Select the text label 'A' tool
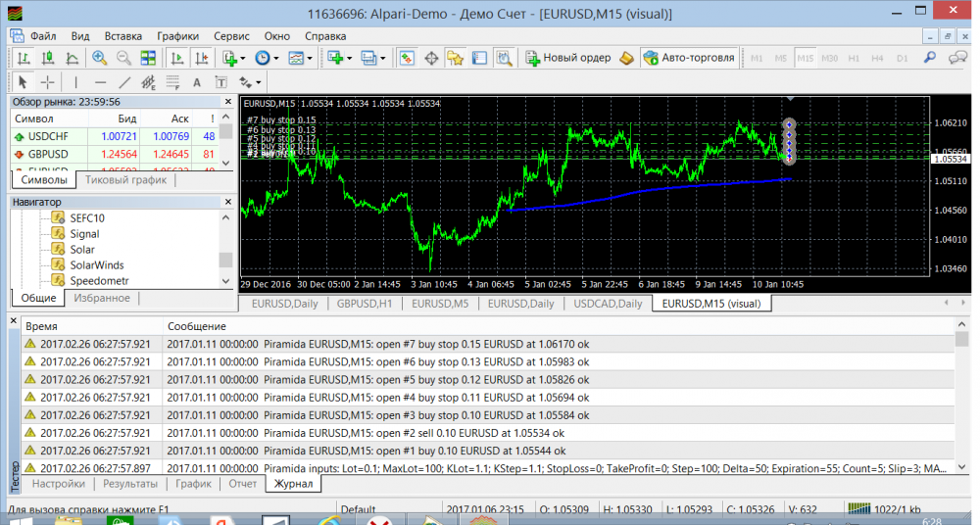Viewport: 980px width, 525px height. [196, 82]
